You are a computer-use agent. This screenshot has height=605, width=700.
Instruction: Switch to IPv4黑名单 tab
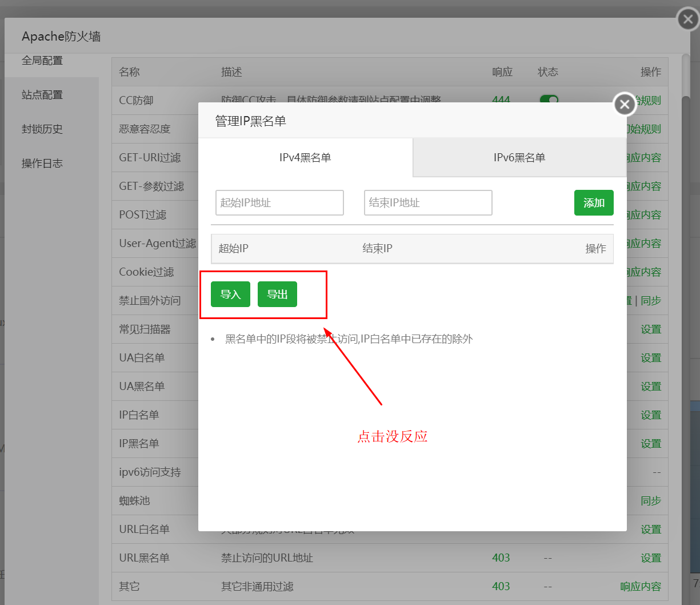pyautogui.click(x=305, y=157)
